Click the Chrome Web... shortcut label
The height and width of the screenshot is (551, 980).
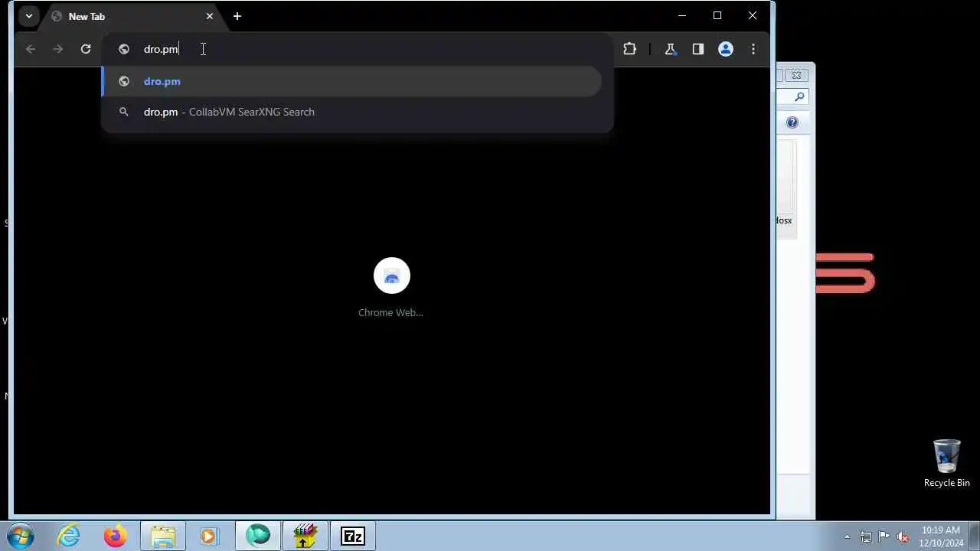coord(390,312)
